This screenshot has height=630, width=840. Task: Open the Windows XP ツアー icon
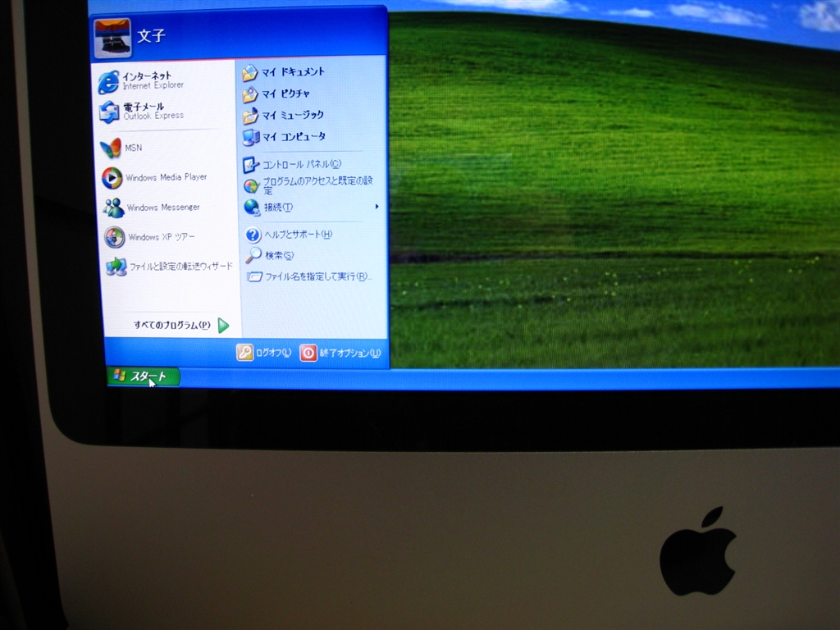(115, 237)
